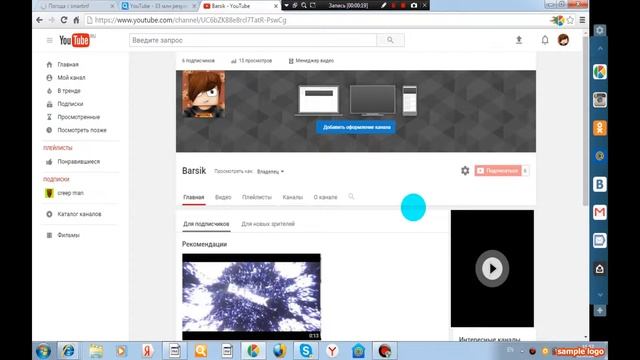Open Windows Explorer folder on taskbar
The width and height of the screenshot is (640, 360).
click(96, 351)
